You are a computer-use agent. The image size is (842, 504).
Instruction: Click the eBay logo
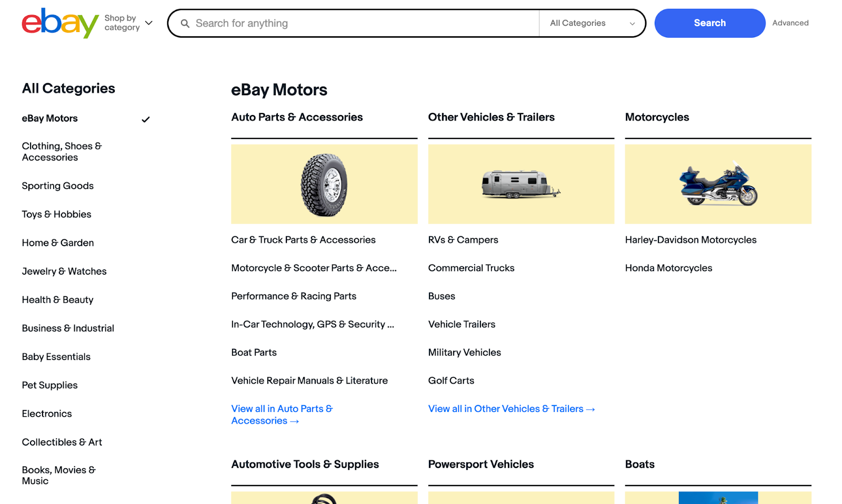[x=60, y=23]
